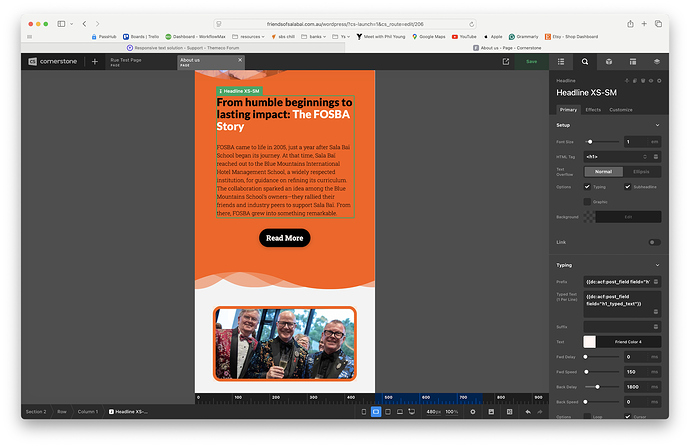Uncheck the Subheadline option checkbox

point(628,186)
